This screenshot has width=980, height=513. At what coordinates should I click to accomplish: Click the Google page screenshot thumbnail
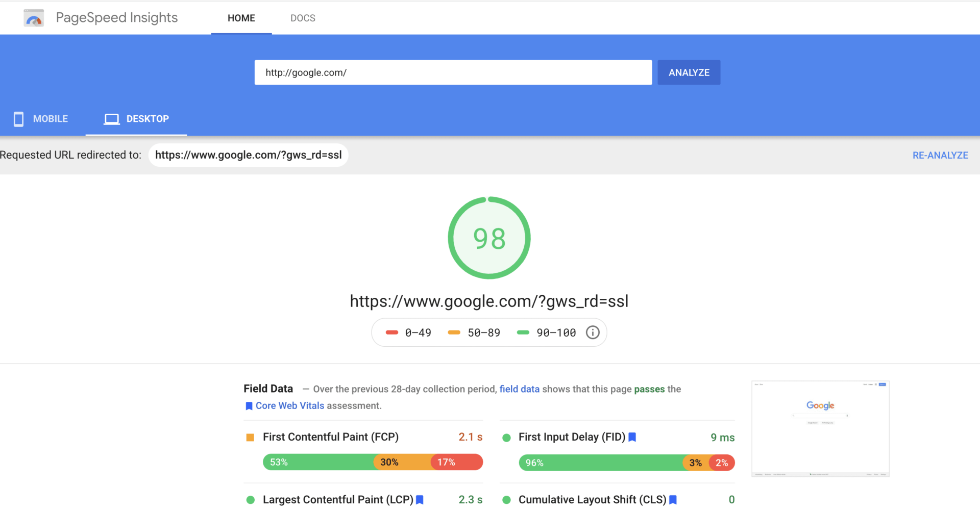(x=820, y=429)
